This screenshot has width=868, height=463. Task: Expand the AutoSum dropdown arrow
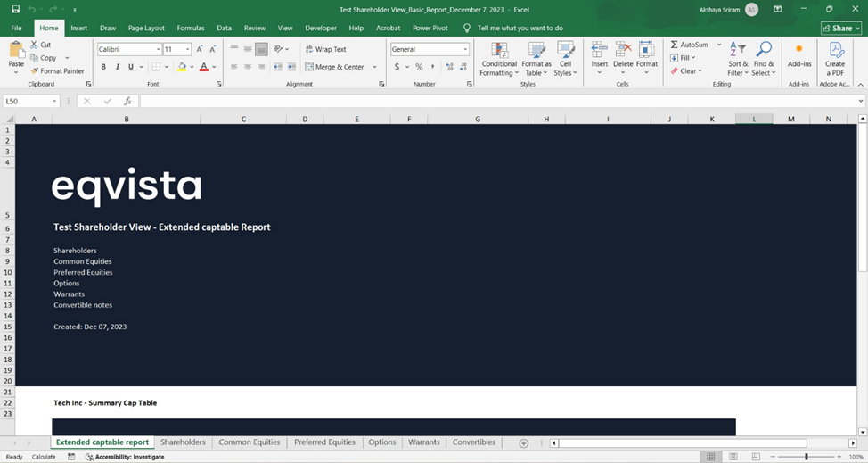pyautogui.click(x=719, y=45)
